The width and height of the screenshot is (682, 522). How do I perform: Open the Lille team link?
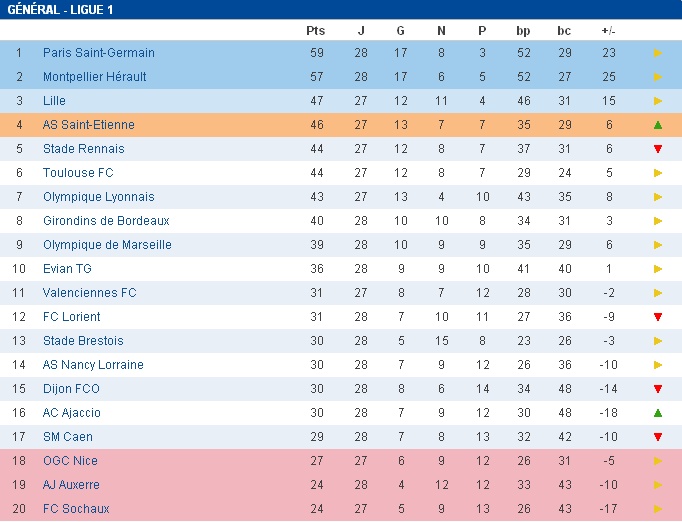click(x=54, y=101)
